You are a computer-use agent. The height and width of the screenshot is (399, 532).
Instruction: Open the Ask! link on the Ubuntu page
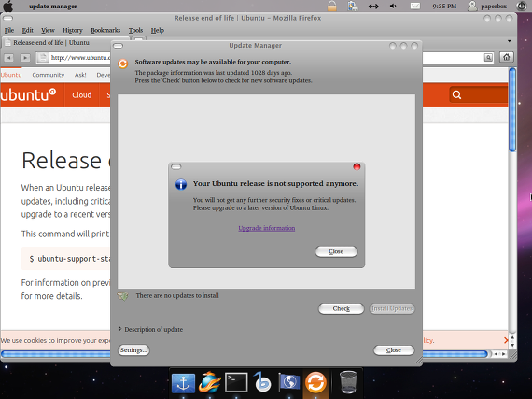tap(80, 75)
